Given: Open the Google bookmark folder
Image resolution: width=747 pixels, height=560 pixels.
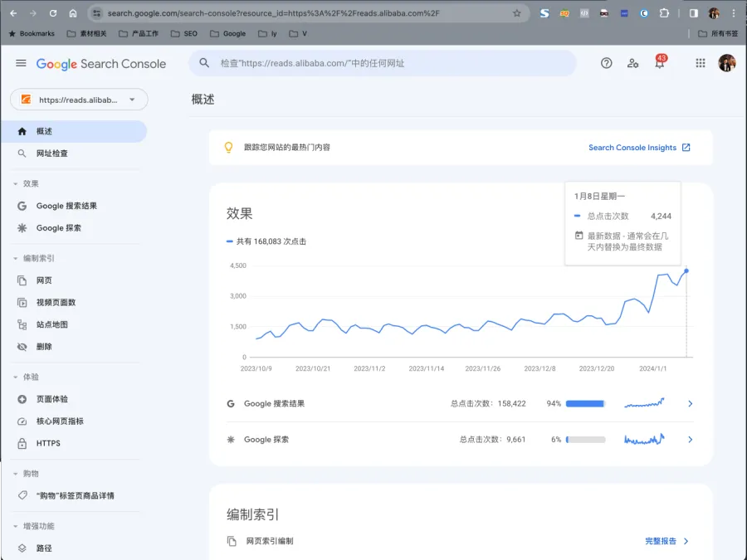Looking at the screenshot, I should (x=227, y=34).
